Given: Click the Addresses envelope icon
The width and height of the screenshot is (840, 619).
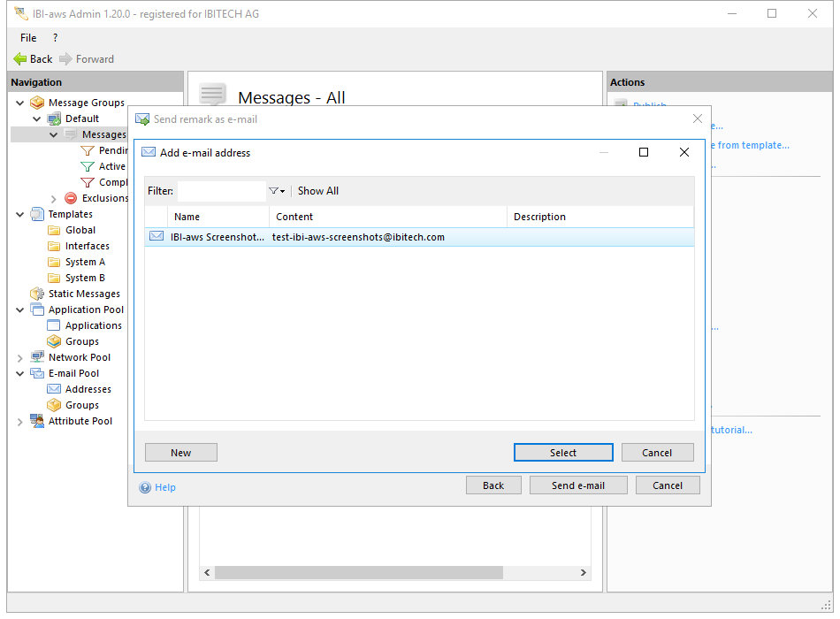Looking at the screenshot, I should [54, 389].
